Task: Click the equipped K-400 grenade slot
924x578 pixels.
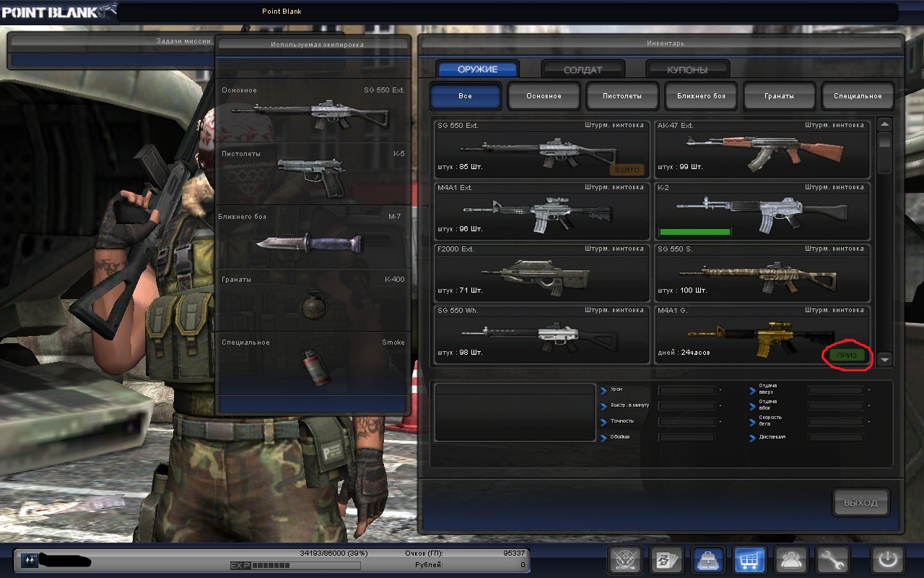Action: [x=313, y=299]
